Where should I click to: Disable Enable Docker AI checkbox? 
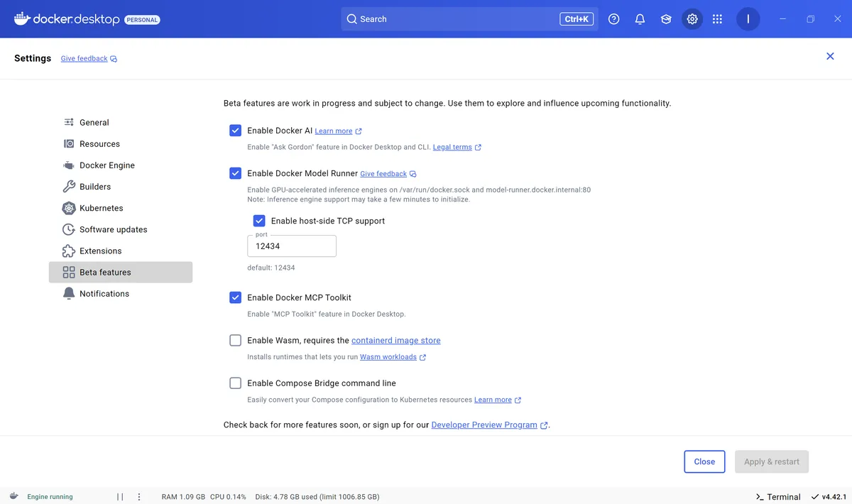[236, 131]
